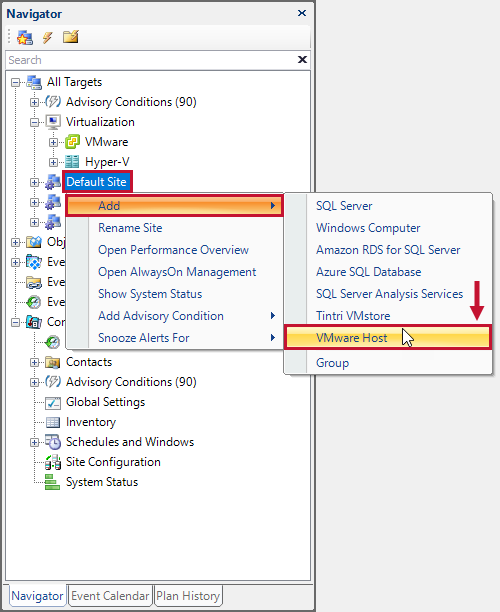
Task: Open Snooze Alerts For submenu
Action: (x=174, y=338)
